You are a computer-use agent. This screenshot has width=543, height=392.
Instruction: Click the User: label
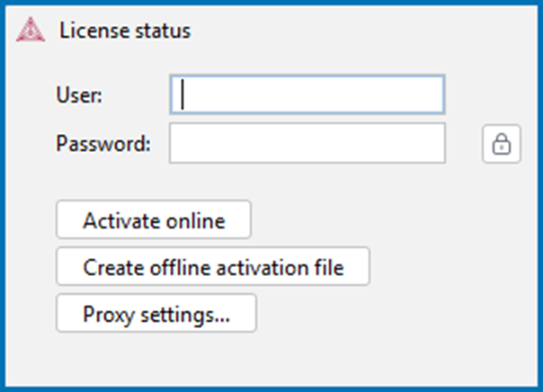coord(79,95)
